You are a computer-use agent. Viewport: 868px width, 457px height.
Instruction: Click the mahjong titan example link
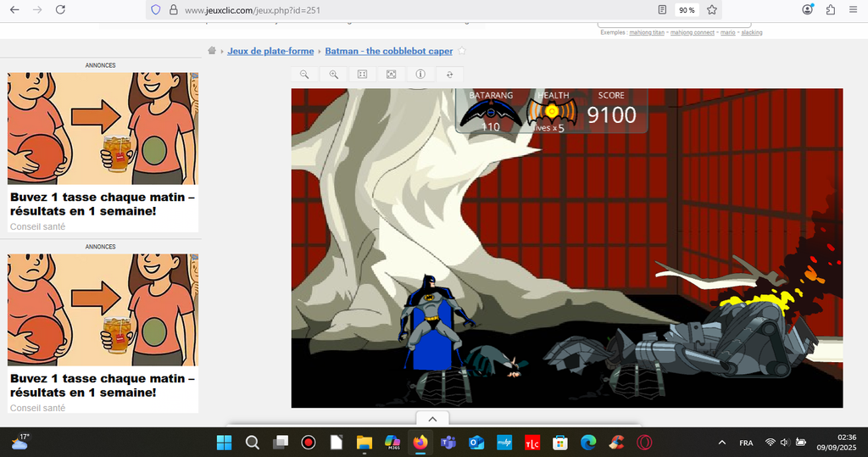click(647, 33)
